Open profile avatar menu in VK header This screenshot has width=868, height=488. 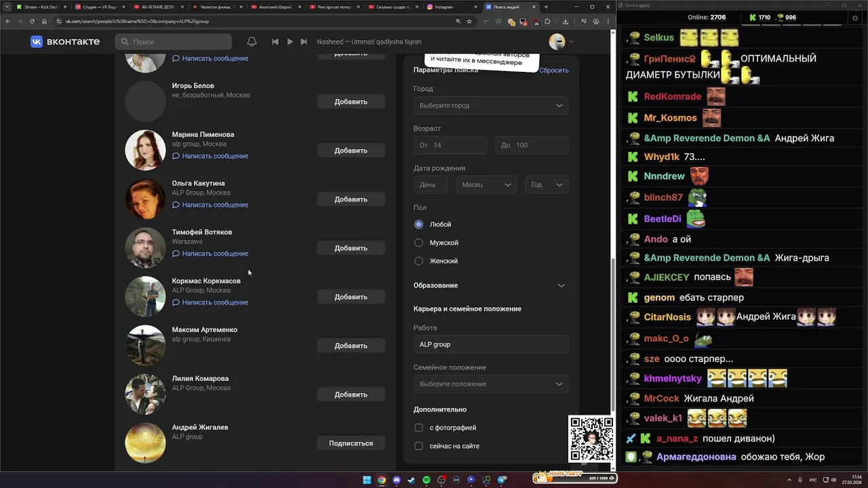[x=561, y=41]
